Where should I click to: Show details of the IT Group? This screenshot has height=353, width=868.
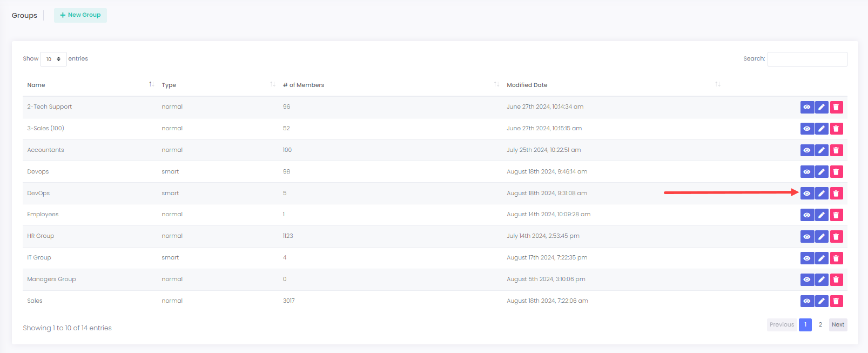[807, 258]
